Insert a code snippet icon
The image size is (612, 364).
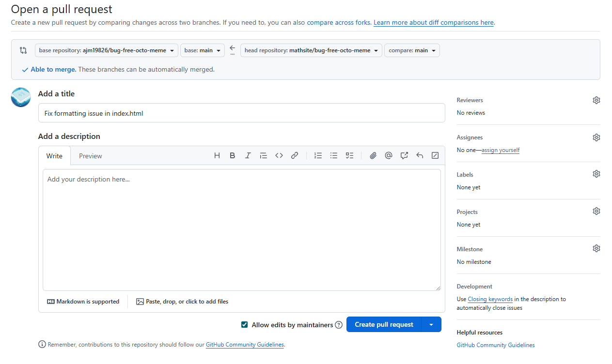(279, 155)
